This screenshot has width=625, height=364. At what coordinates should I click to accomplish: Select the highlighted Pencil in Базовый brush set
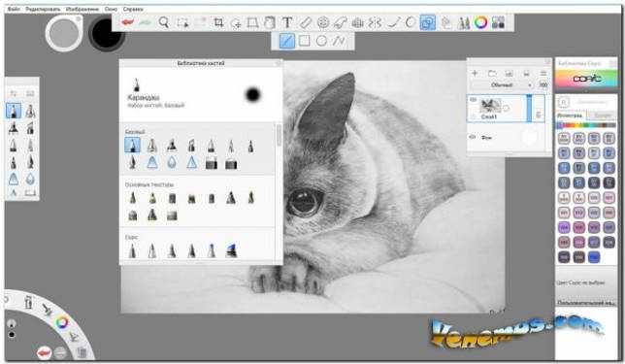132,146
